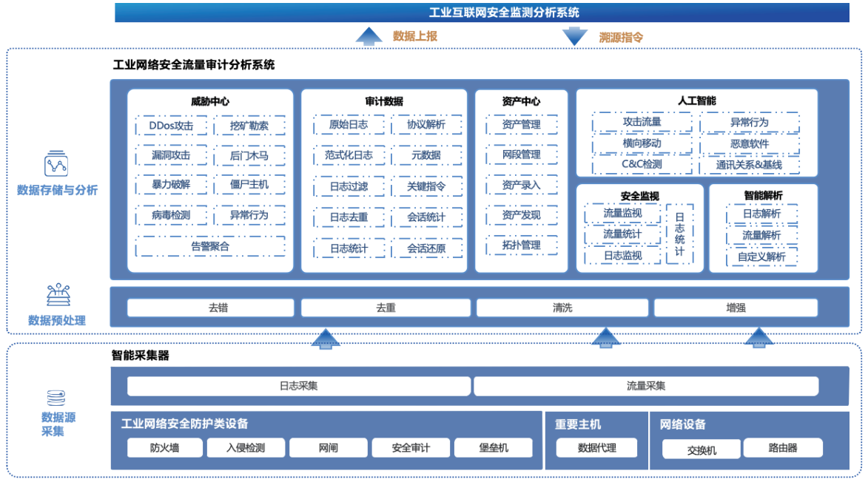
Task: Select the 路由器 network device
Action: click(782, 447)
